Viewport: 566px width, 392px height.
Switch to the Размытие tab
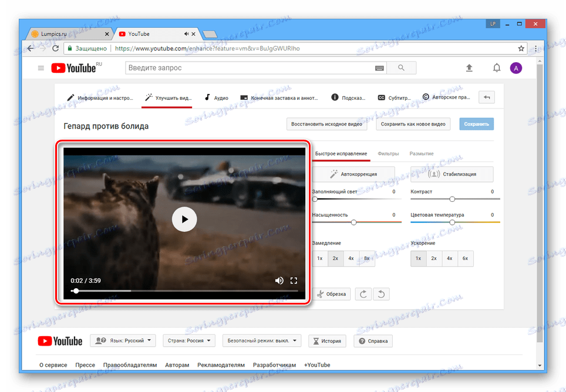pos(421,154)
